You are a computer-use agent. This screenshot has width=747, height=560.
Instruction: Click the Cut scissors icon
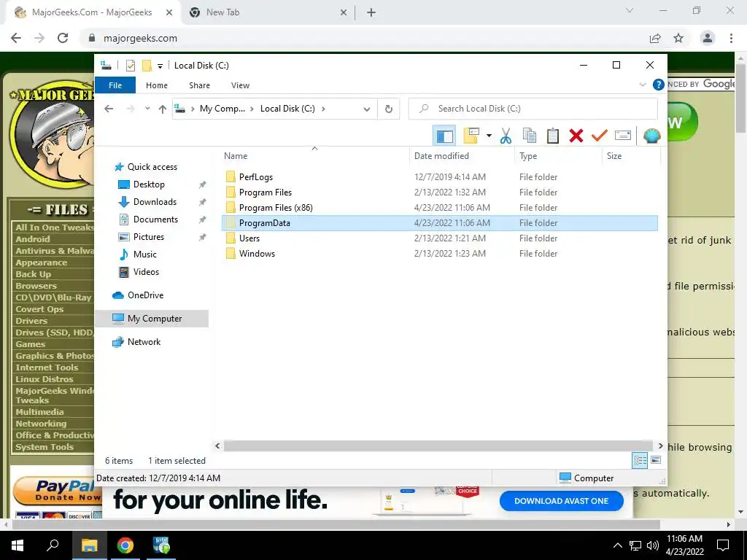click(x=506, y=136)
